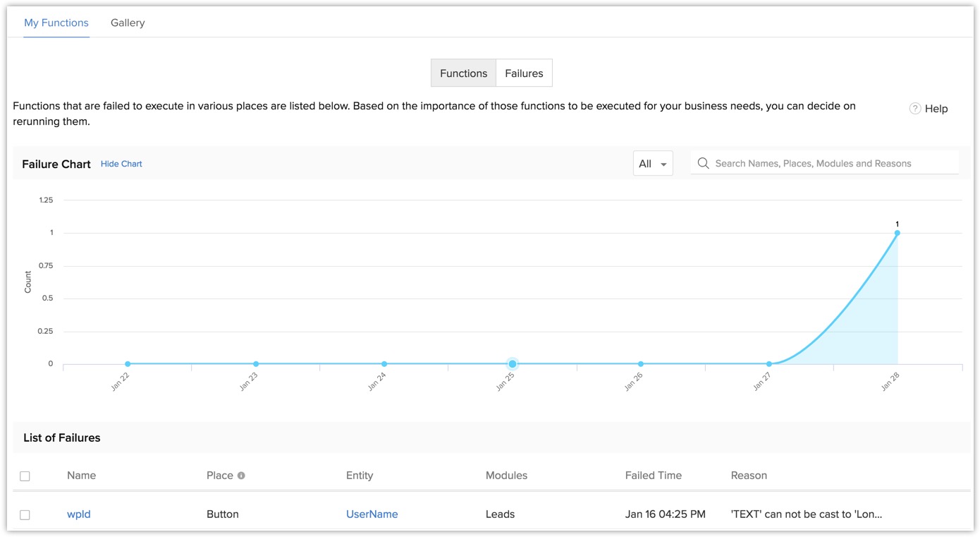Tick the select-all checkbox in header
This screenshot has width=980, height=537.
point(25,476)
